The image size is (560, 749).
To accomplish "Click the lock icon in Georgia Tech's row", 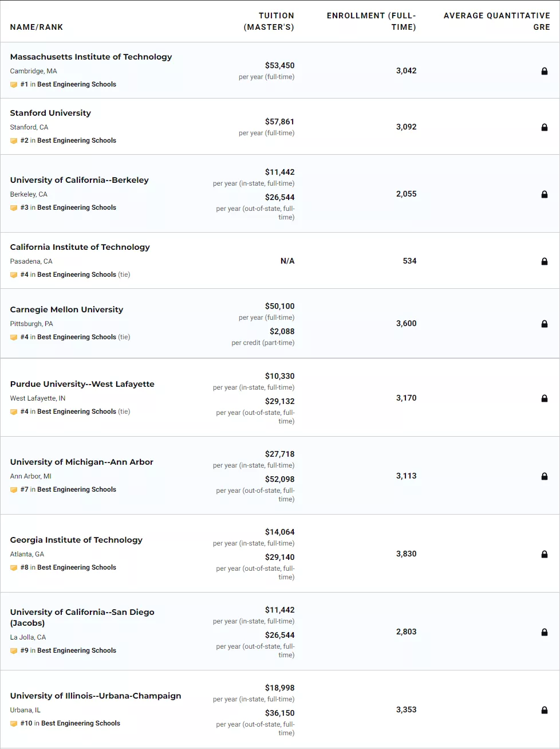I will tap(545, 554).
